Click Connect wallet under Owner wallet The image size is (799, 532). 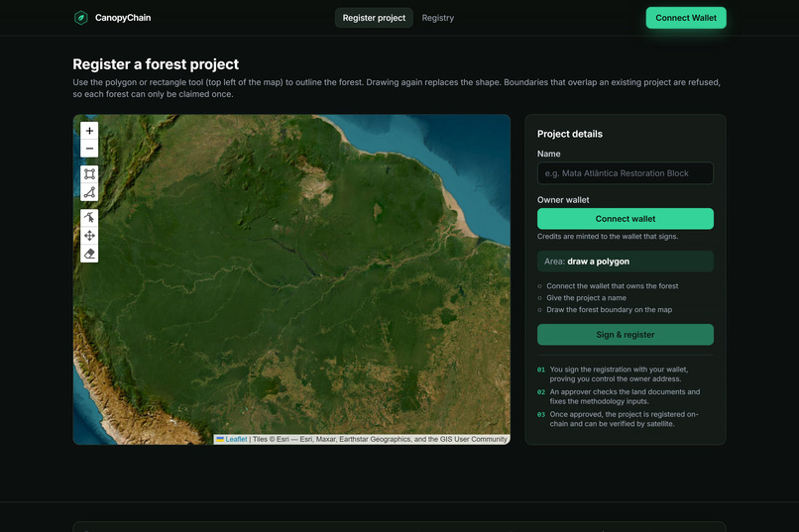coord(626,219)
